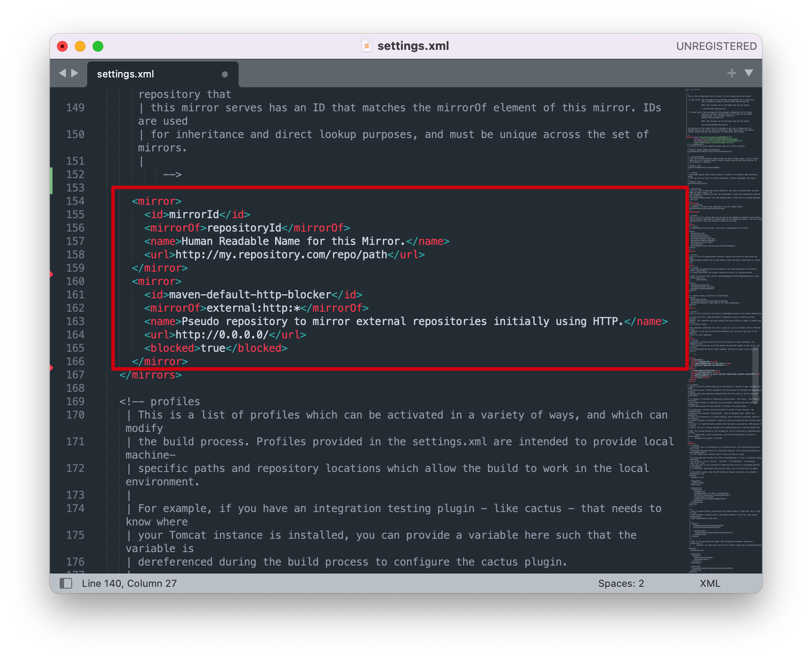
Task: Click the http://0.0.0.0/ URL text
Action: click(x=222, y=335)
